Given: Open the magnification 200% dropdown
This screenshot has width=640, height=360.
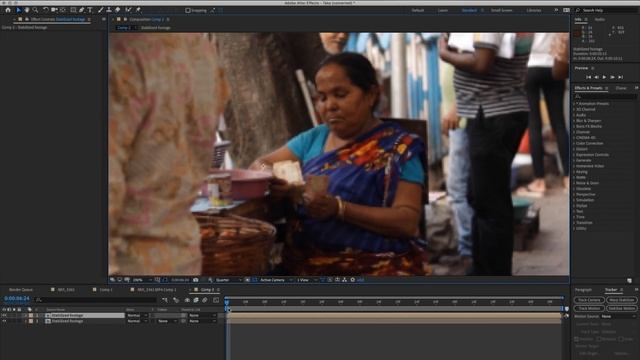Looking at the screenshot, I should tap(141, 280).
